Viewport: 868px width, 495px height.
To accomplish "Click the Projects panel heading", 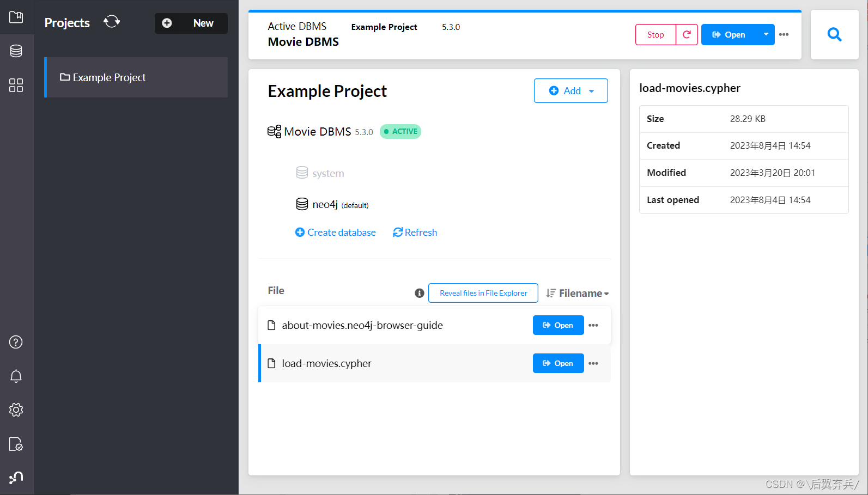I will (x=67, y=23).
